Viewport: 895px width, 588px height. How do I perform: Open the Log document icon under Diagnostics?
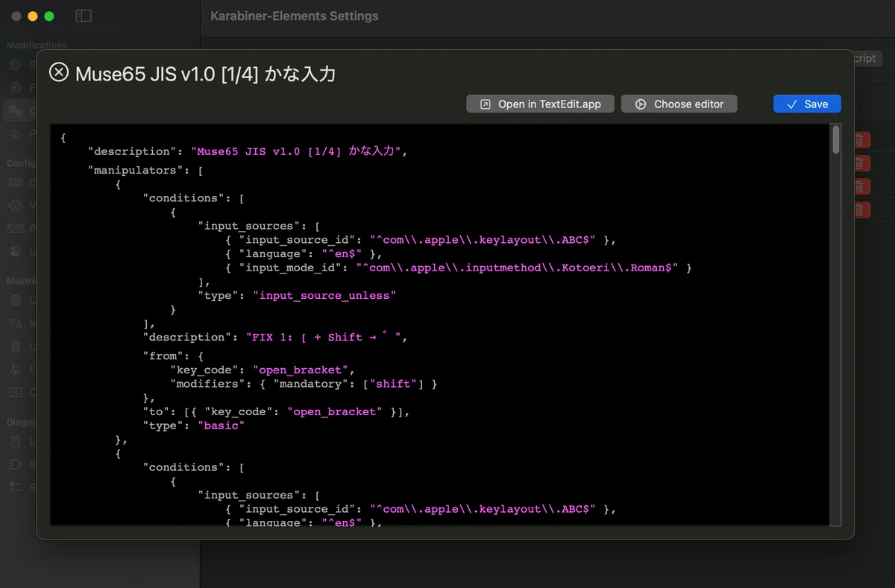pos(16,441)
